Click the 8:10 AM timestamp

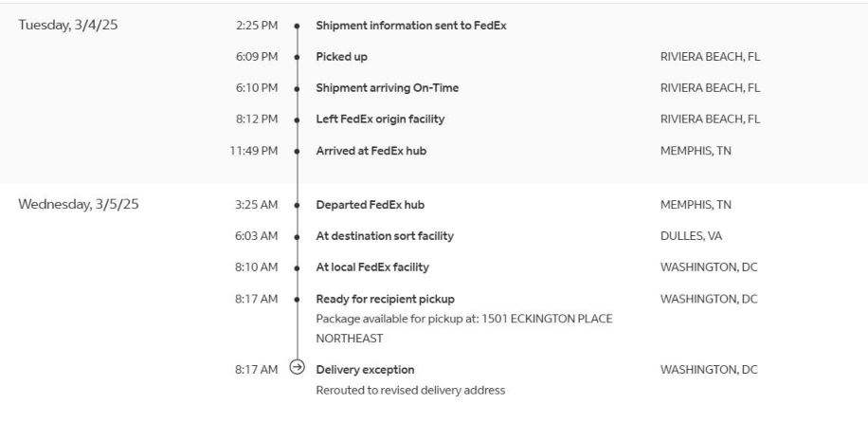click(257, 267)
